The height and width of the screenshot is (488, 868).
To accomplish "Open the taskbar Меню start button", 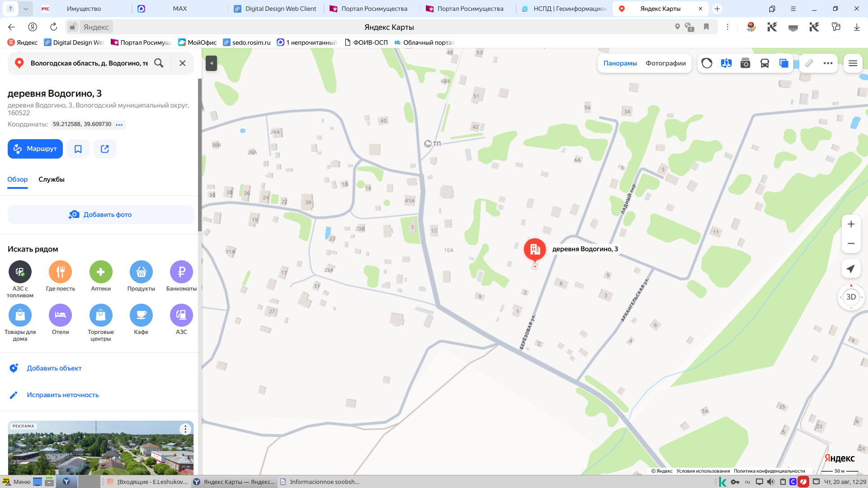I will pyautogui.click(x=17, y=482).
